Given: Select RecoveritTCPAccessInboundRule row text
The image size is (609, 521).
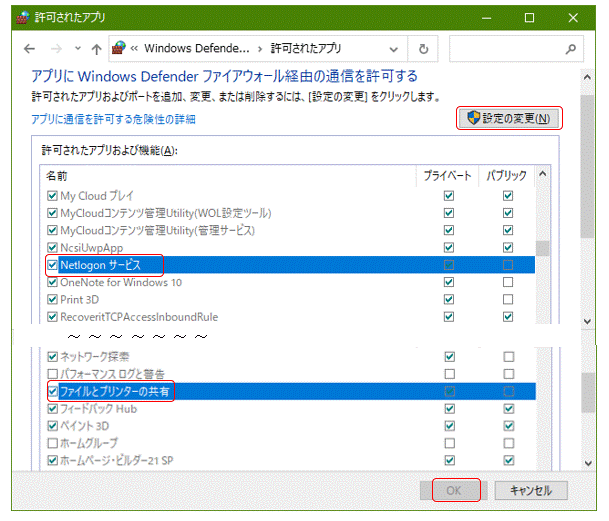Looking at the screenshot, I should coord(139,317).
